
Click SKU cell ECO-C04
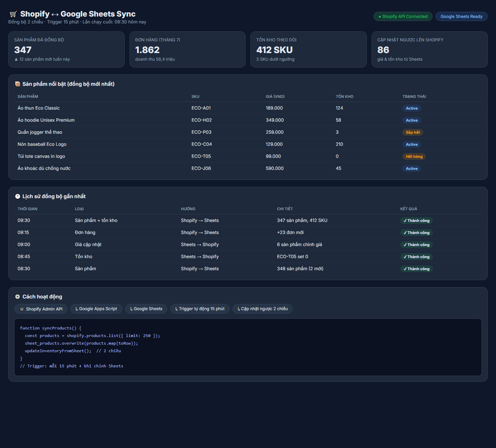tap(201, 144)
